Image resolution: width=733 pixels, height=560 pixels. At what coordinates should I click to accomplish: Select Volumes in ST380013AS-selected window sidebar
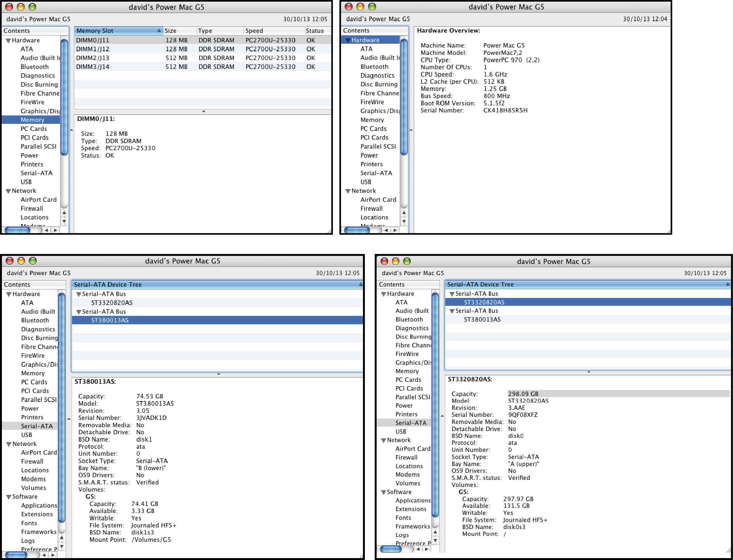[33, 488]
